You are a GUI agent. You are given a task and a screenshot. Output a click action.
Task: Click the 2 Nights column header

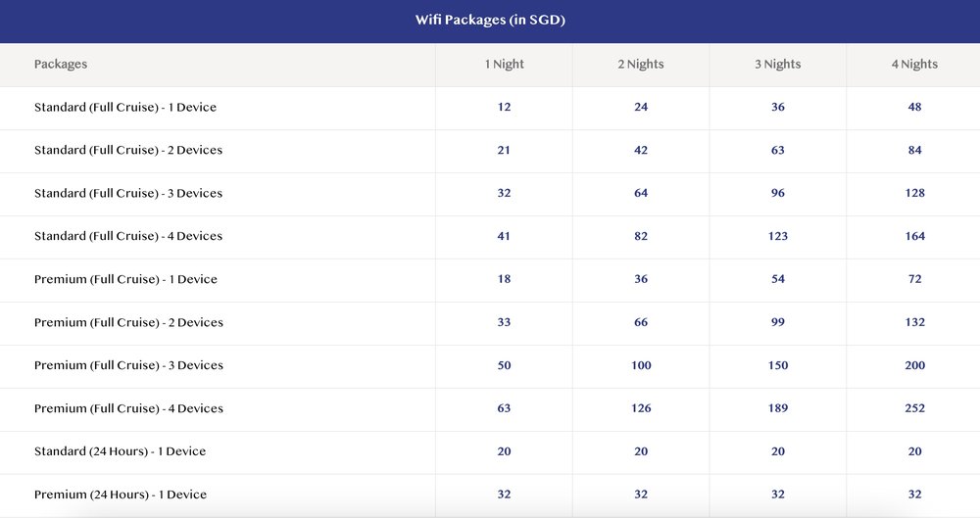641,65
